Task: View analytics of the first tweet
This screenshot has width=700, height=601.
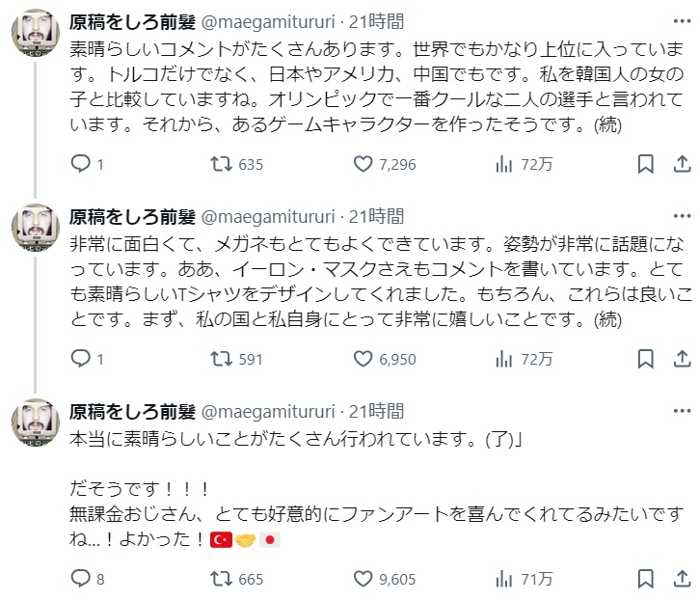Action: [x=503, y=164]
